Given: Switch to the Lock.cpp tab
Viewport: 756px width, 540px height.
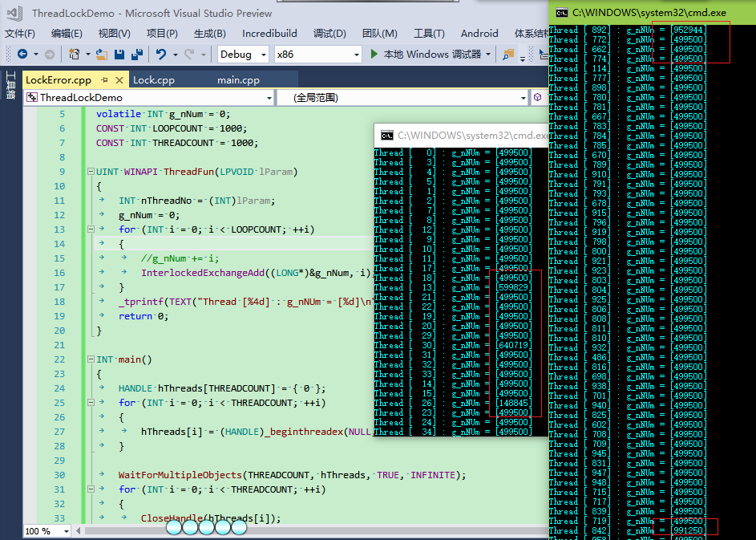Looking at the screenshot, I should pyautogui.click(x=153, y=80).
